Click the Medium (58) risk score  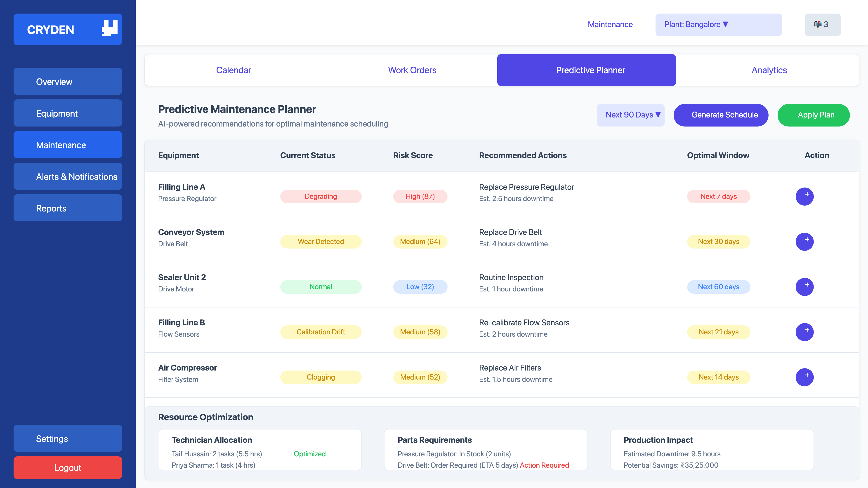420,332
